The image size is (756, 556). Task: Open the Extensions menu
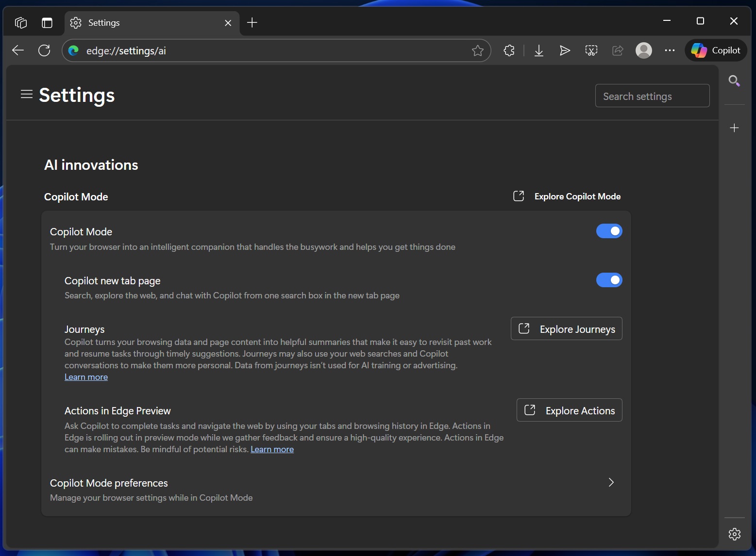coord(509,50)
